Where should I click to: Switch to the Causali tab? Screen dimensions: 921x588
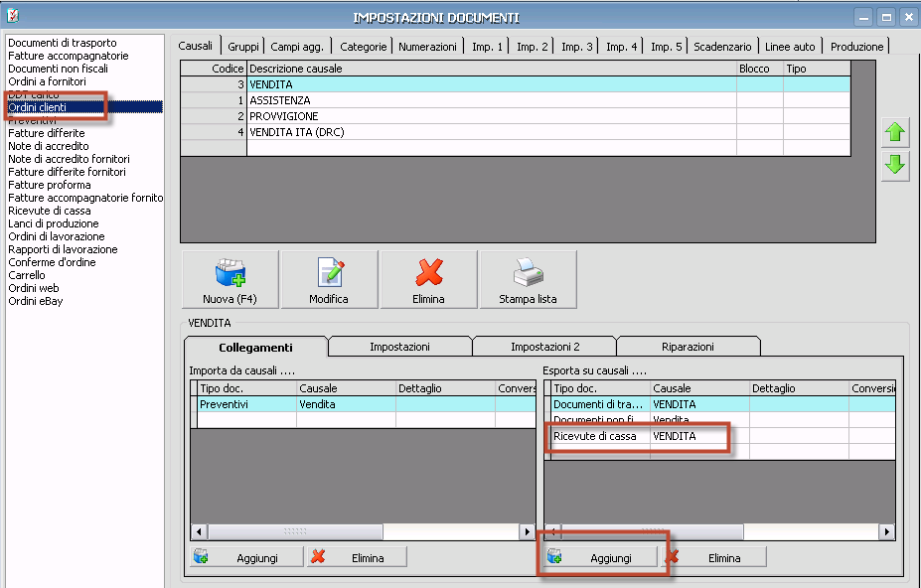[196, 46]
